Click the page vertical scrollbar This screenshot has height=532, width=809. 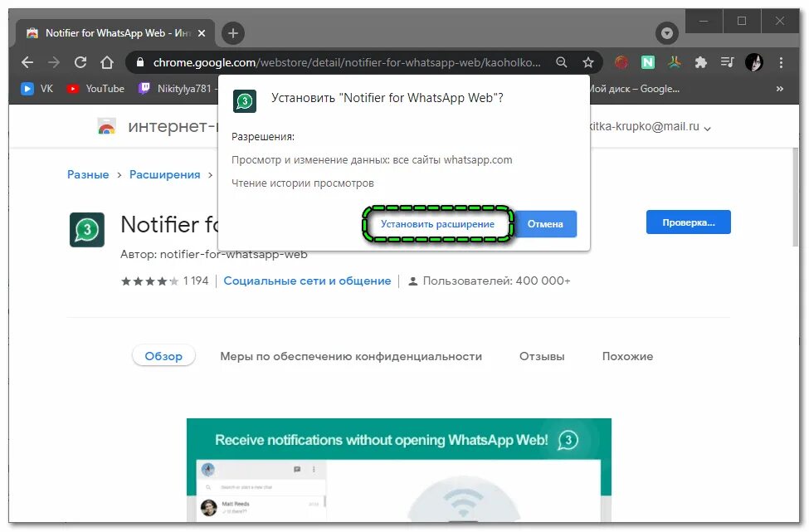[795, 196]
